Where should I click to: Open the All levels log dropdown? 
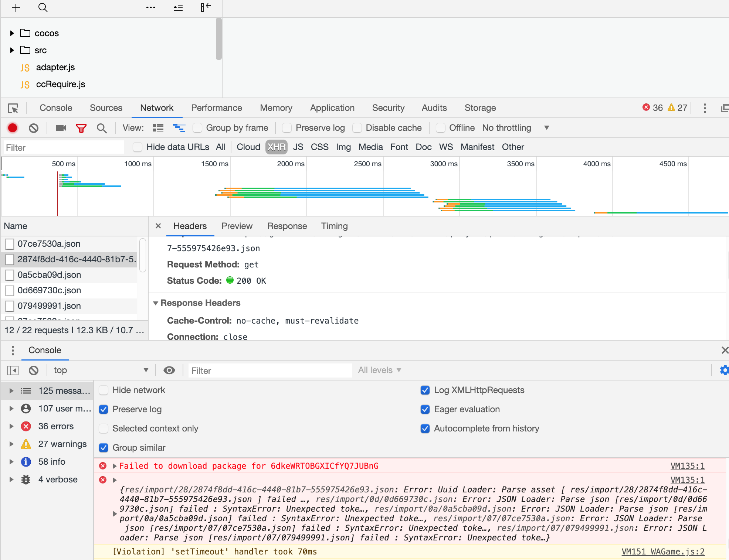[379, 370]
